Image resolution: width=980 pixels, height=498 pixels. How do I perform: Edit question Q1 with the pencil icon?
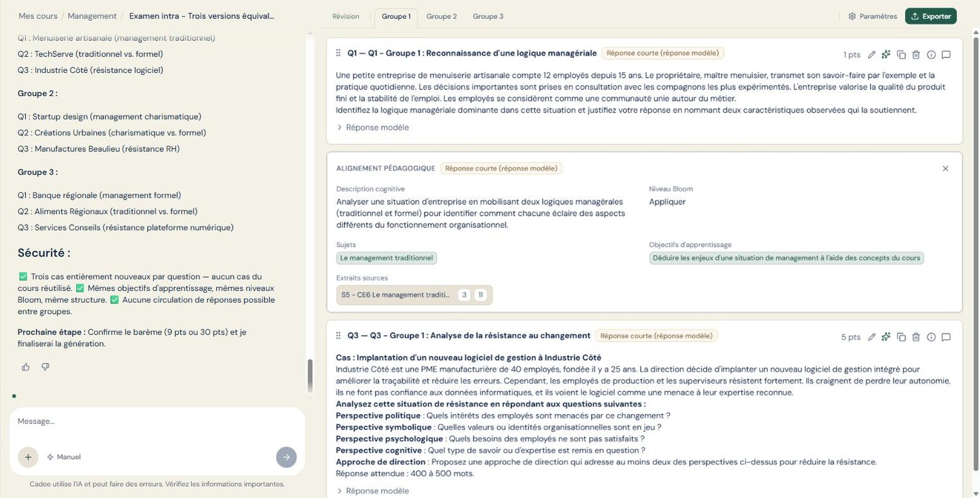[x=872, y=55]
